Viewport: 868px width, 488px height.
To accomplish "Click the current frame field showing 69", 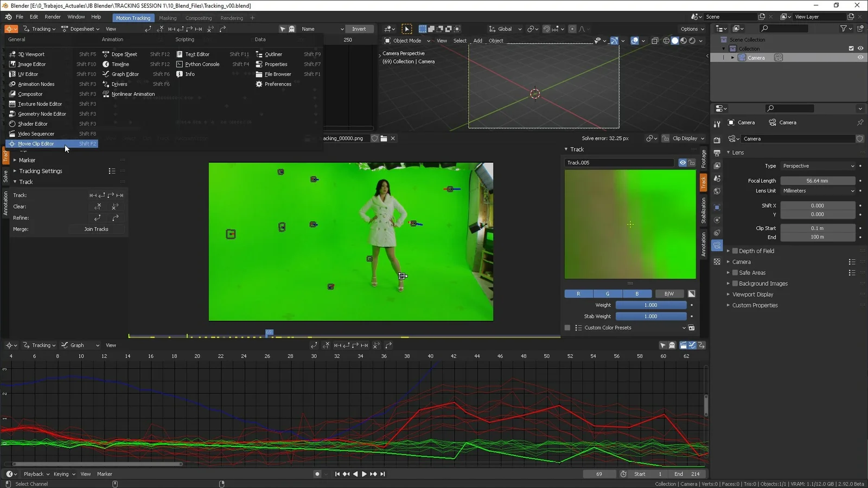I will coord(599,474).
